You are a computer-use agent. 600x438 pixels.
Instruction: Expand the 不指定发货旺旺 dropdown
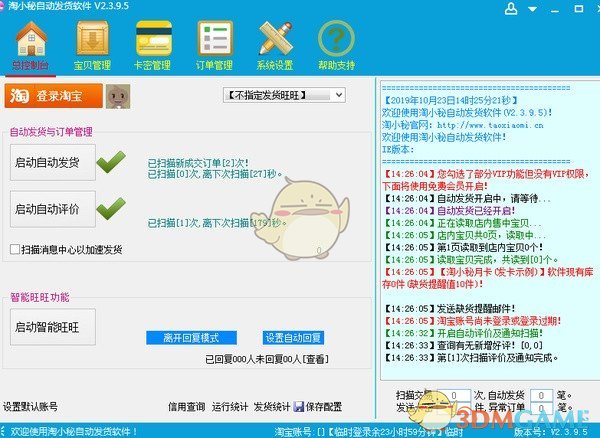pyautogui.click(x=284, y=95)
